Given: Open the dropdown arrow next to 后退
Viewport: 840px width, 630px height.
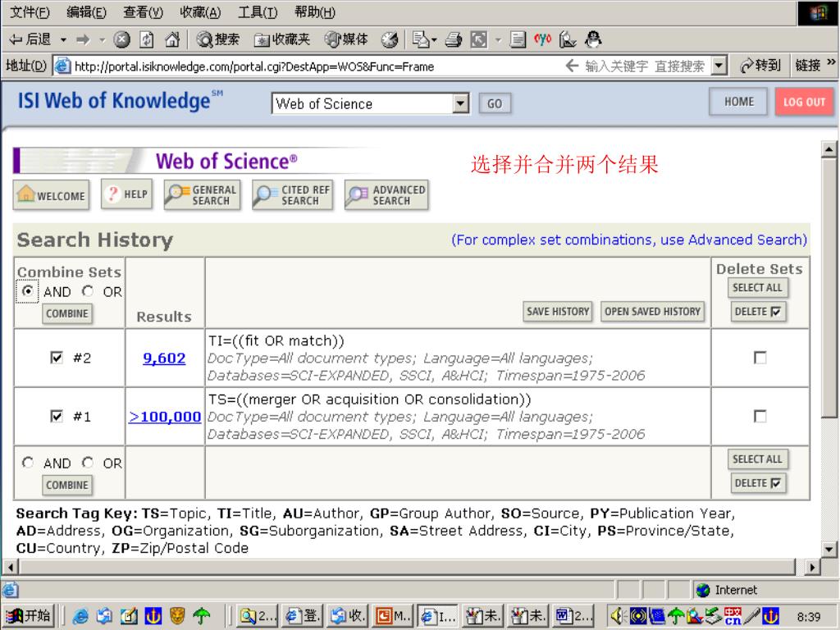Looking at the screenshot, I should tap(63, 39).
